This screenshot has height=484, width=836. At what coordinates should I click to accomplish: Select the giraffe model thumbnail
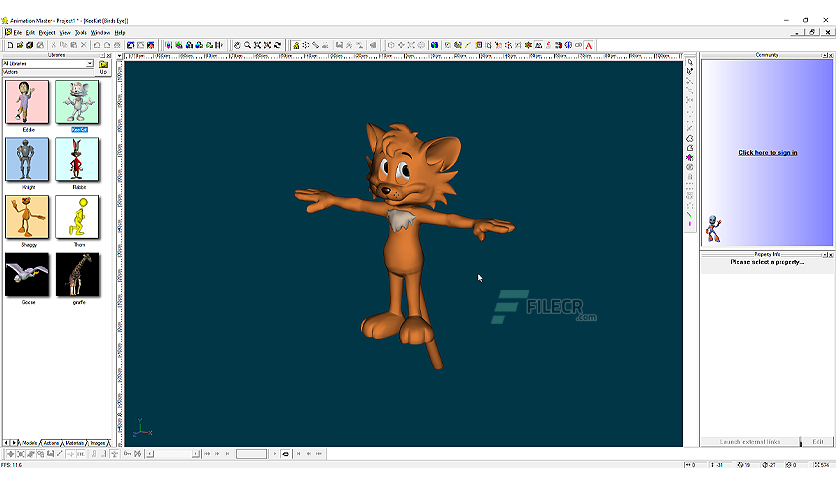click(77, 275)
